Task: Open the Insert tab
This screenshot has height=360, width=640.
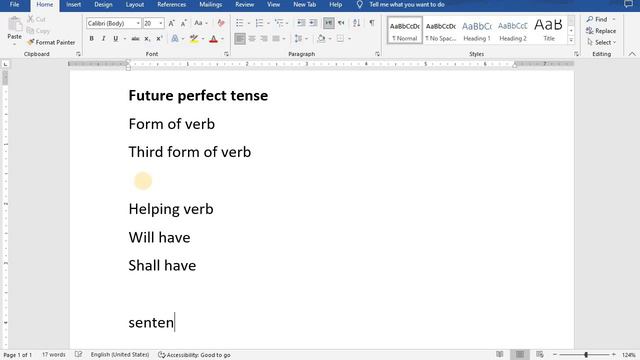Action: (73, 4)
